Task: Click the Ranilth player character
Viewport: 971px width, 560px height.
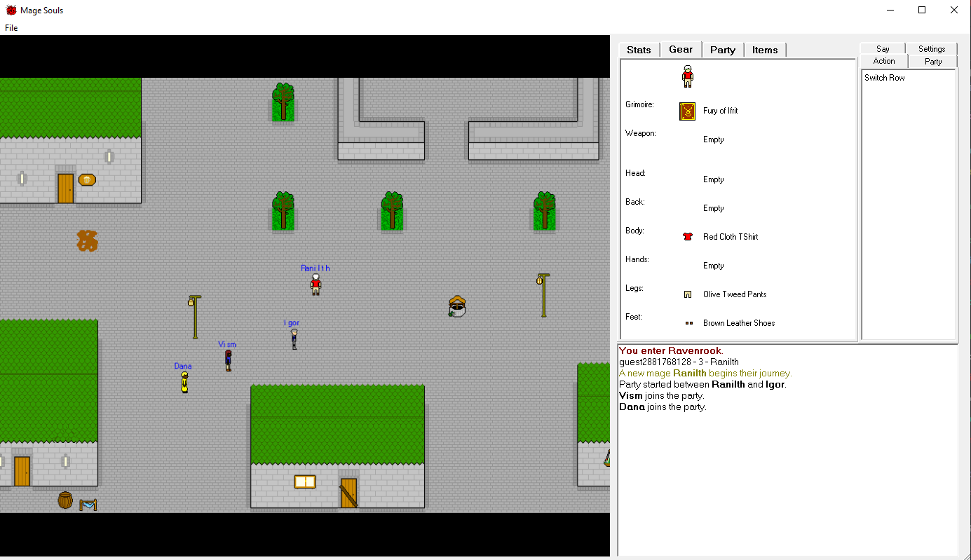Action: click(316, 284)
